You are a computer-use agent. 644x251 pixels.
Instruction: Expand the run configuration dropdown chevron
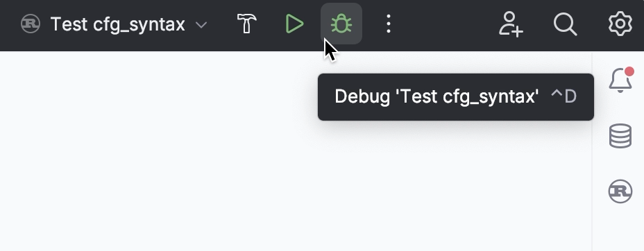[201, 25]
